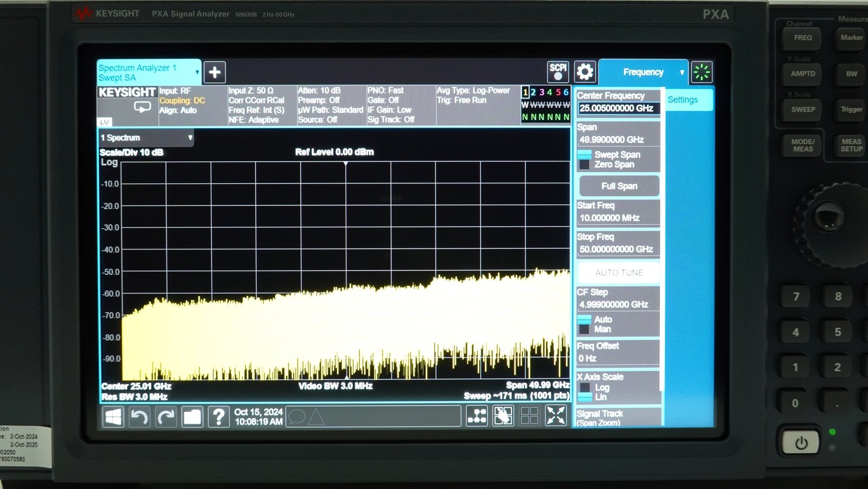Edit the Center Frequency 25.005 GHz field

(x=618, y=108)
